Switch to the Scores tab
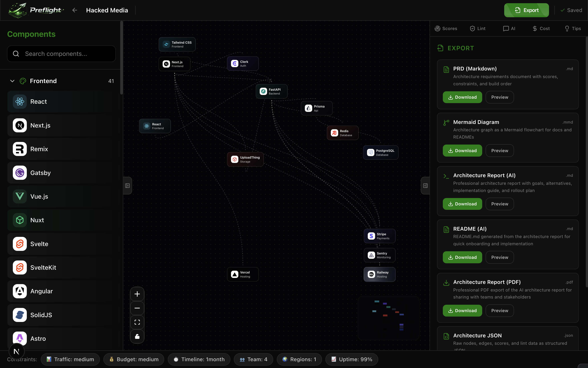 (446, 28)
